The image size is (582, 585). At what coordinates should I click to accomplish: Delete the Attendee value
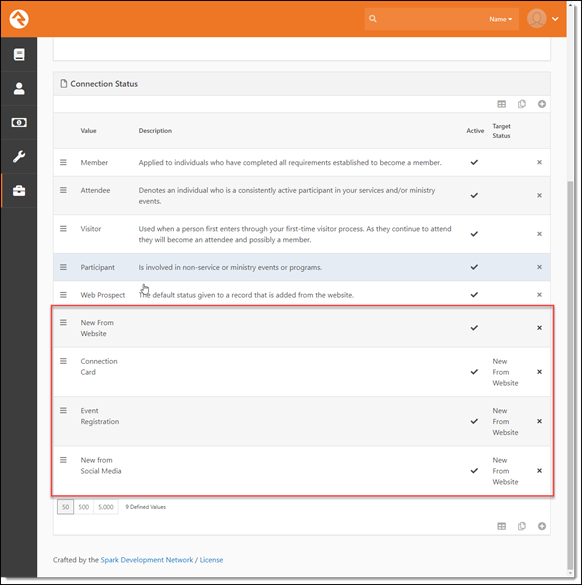coord(539,195)
